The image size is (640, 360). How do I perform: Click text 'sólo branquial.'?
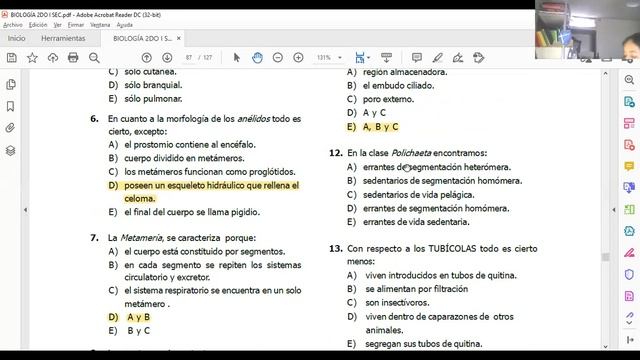point(153,85)
